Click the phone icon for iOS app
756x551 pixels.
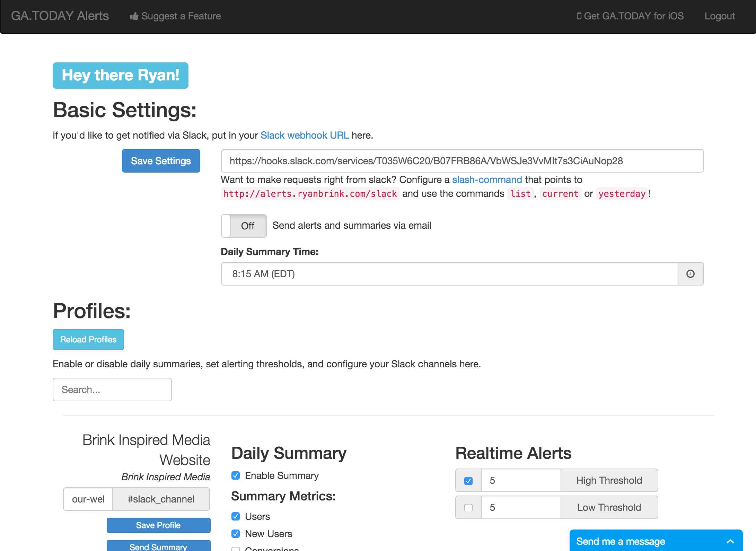(579, 16)
